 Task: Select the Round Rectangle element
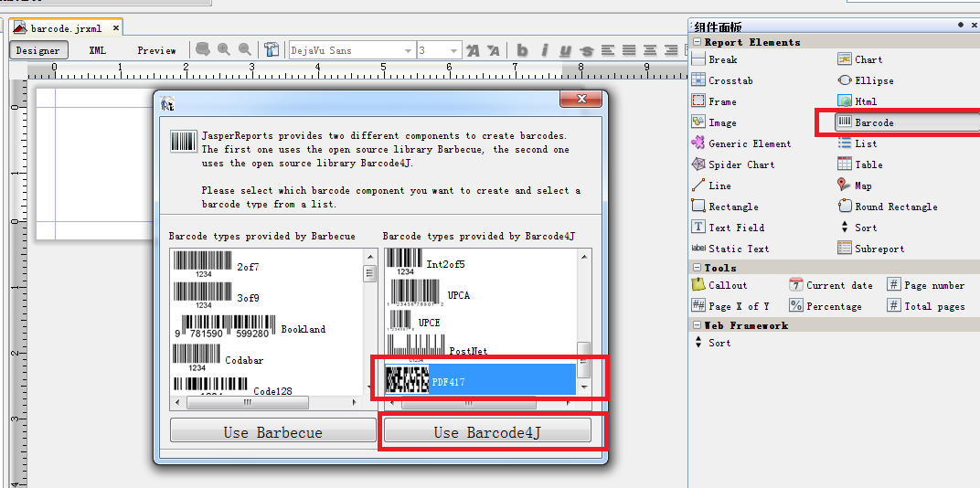888,207
